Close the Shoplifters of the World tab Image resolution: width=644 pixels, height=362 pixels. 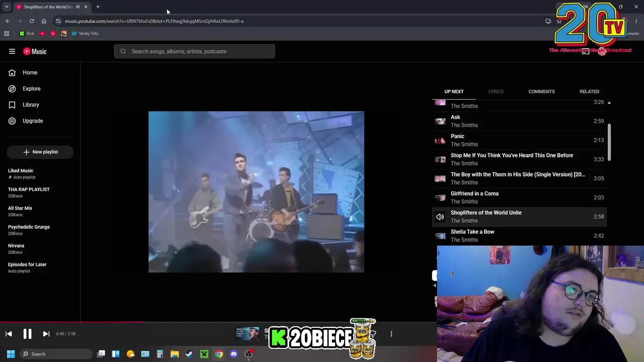pos(86,7)
